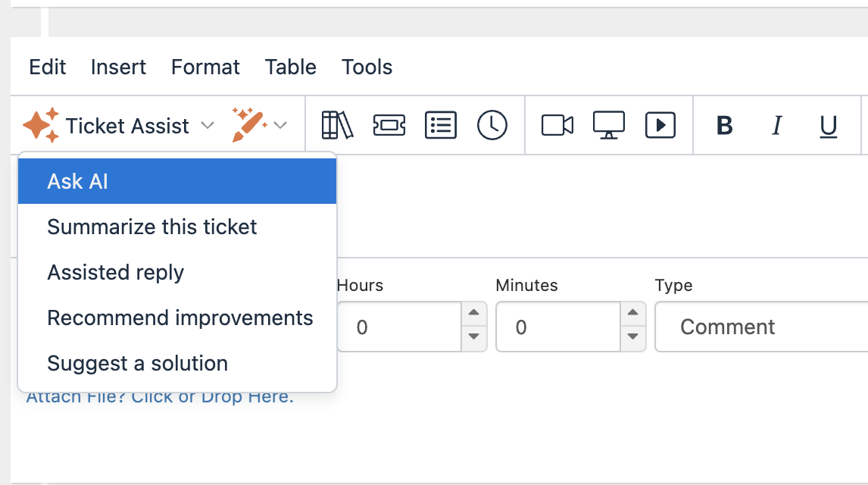Click the clock history icon
The height and width of the screenshot is (485, 868).
click(492, 125)
